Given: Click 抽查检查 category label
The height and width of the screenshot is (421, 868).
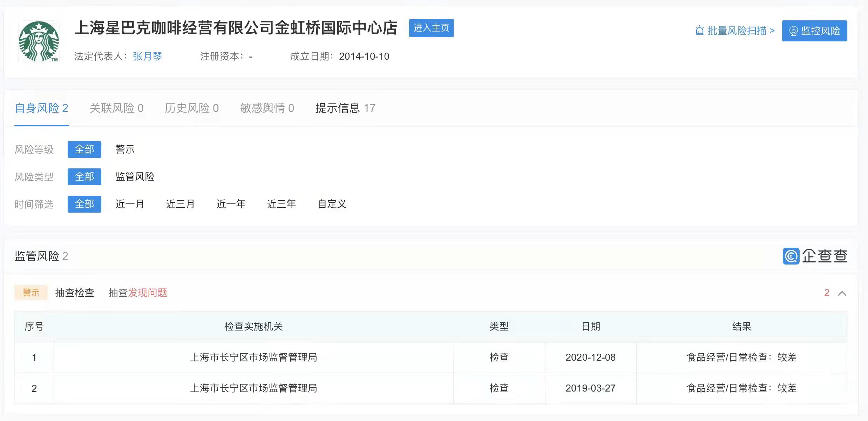Looking at the screenshot, I should tap(75, 293).
